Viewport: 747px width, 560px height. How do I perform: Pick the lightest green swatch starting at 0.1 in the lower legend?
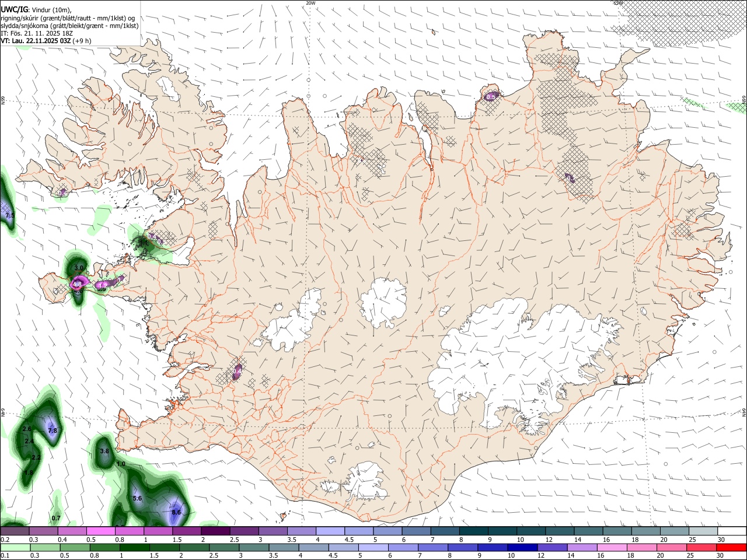click(15, 547)
